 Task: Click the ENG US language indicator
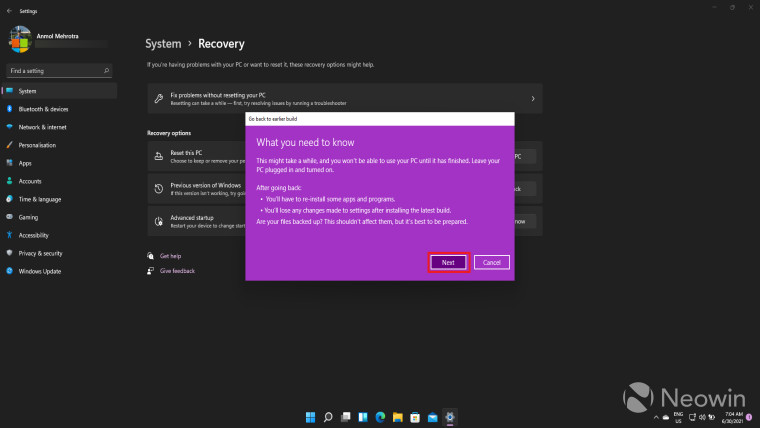click(x=678, y=417)
